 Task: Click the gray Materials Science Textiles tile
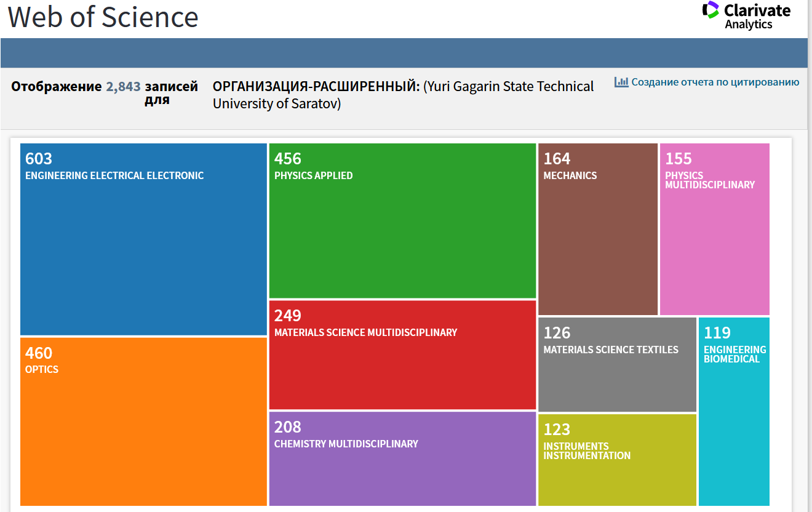tap(617, 365)
